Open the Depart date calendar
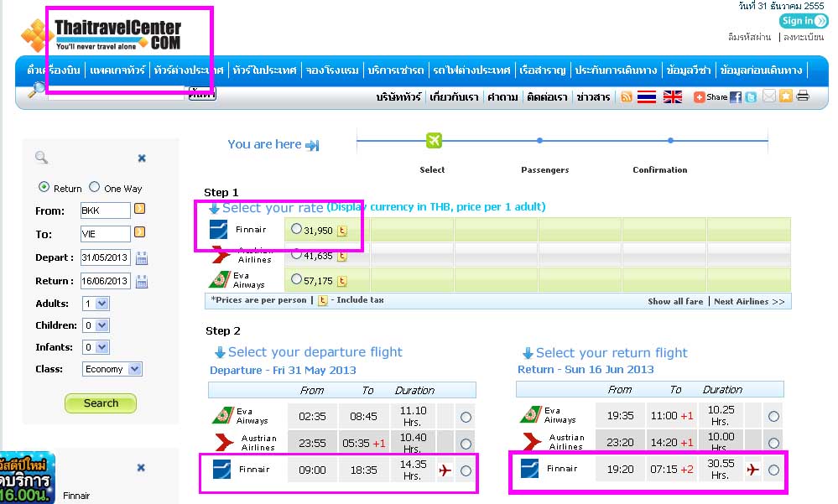 click(x=142, y=257)
